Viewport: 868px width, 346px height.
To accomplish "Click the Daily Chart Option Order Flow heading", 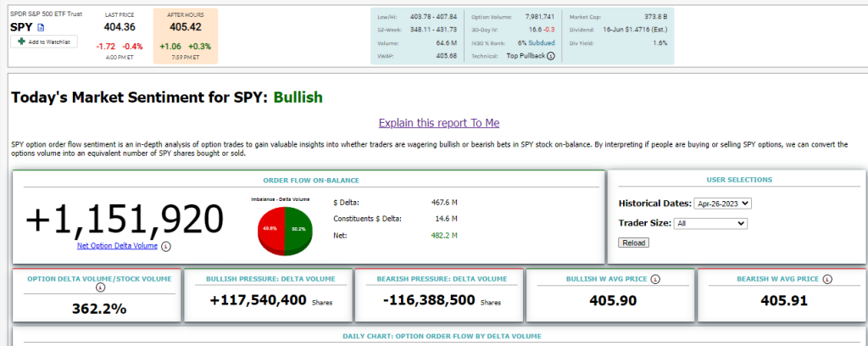I will (x=442, y=336).
